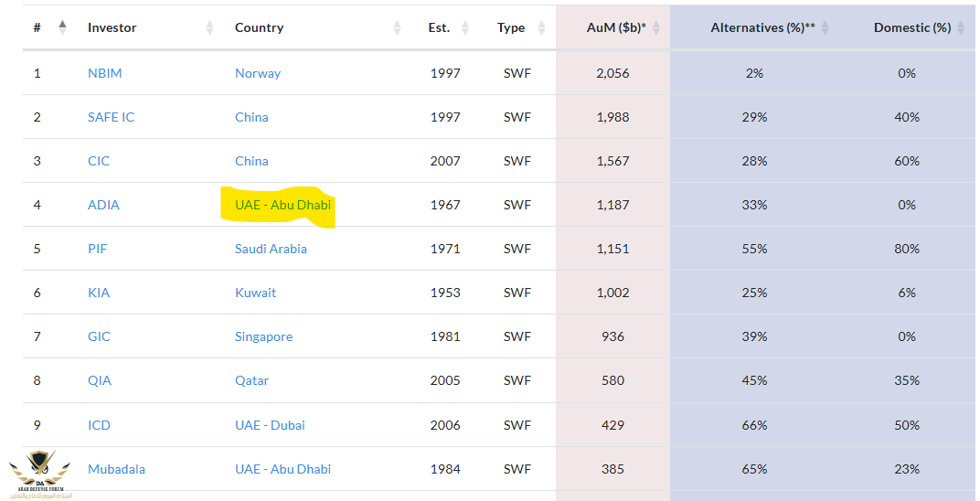This screenshot has height=501, width=980.
Task: Click Alternatives value 2% in NBIM row
Action: point(754,73)
